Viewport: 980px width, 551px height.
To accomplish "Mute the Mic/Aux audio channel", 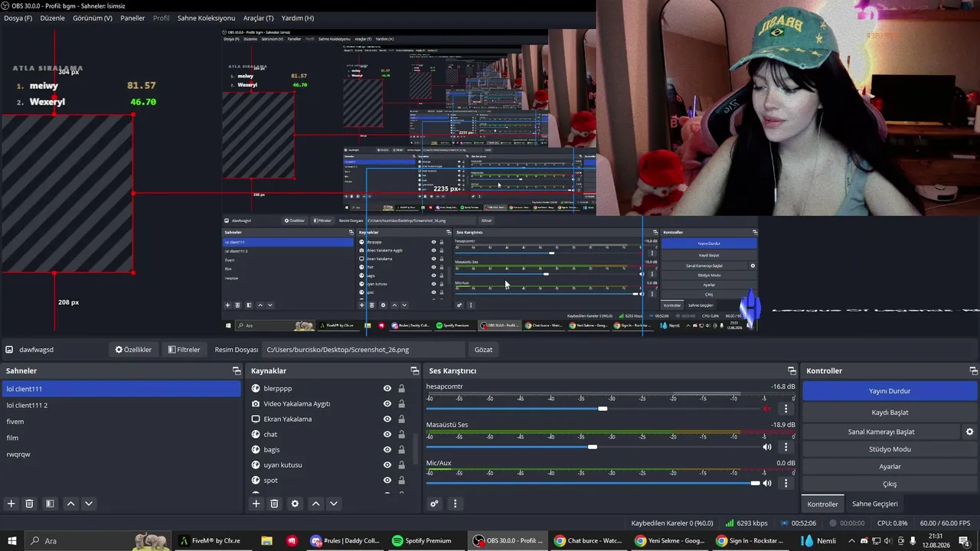I will tap(767, 483).
